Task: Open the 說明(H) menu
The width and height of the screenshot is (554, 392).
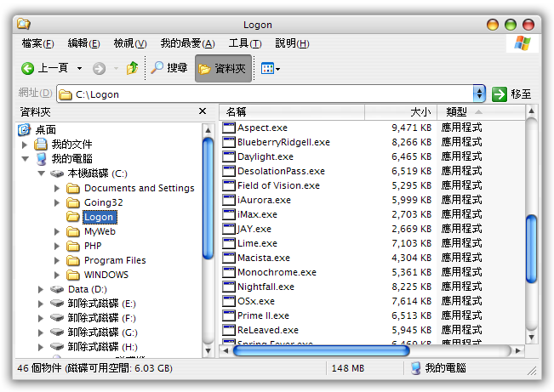Action: click(x=292, y=43)
